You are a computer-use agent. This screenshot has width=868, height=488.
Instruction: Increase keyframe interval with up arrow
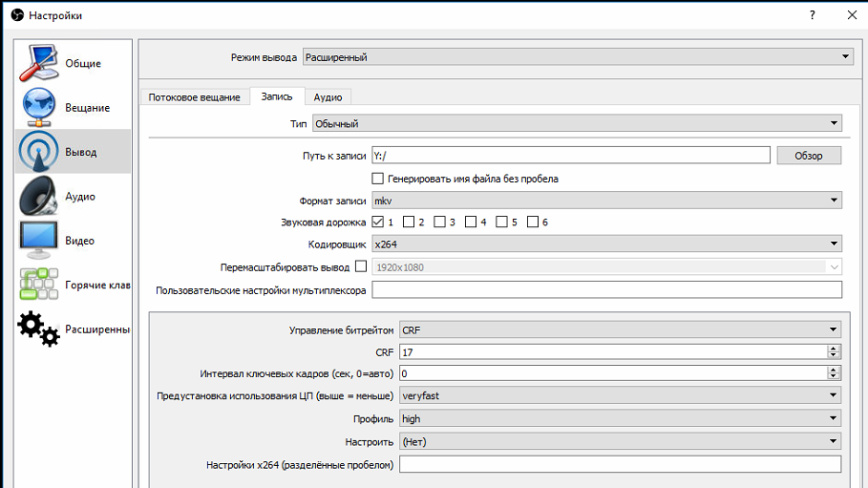click(833, 370)
